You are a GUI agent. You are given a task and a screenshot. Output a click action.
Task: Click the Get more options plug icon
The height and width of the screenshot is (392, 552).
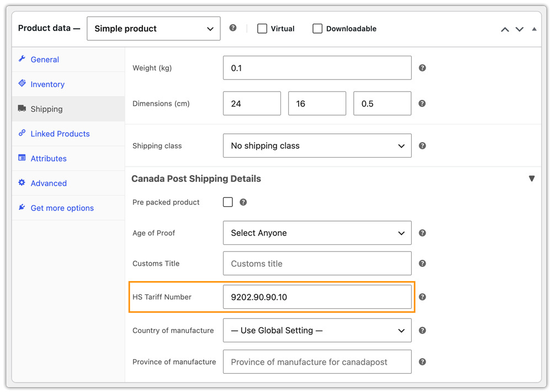[x=22, y=207]
